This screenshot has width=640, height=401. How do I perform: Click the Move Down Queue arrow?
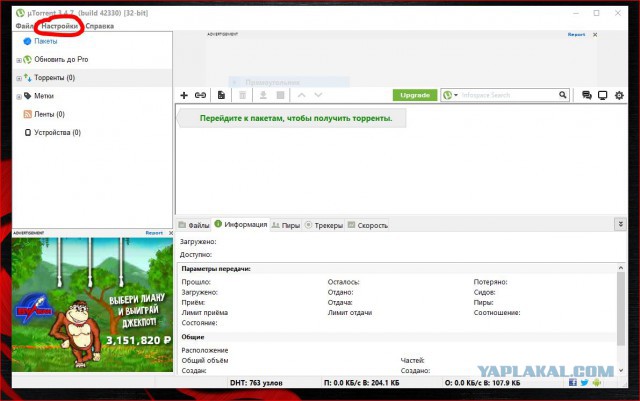pos(318,95)
